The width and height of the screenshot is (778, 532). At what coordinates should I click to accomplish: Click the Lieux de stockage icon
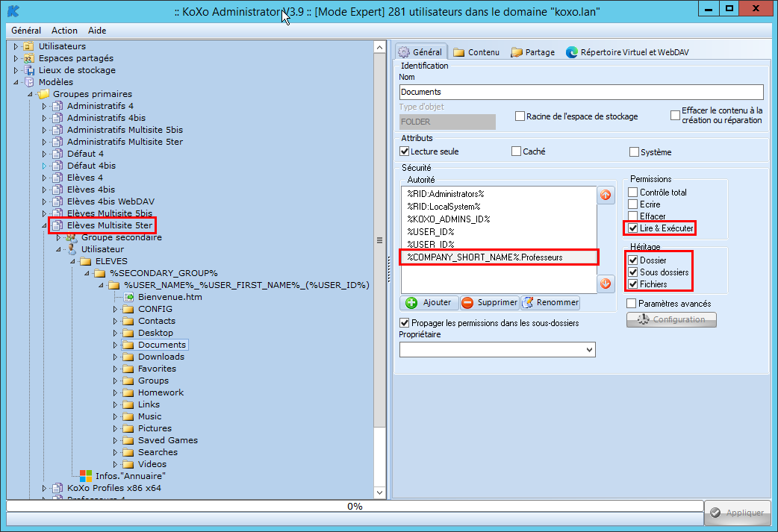click(x=29, y=70)
